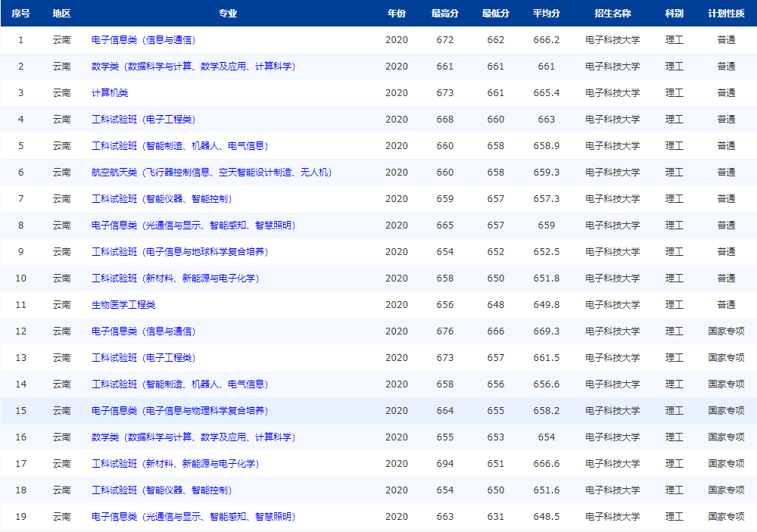The width and height of the screenshot is (757, 532).
Task: Select the average score 651.8 cell
Action: (x=547, y=278)
